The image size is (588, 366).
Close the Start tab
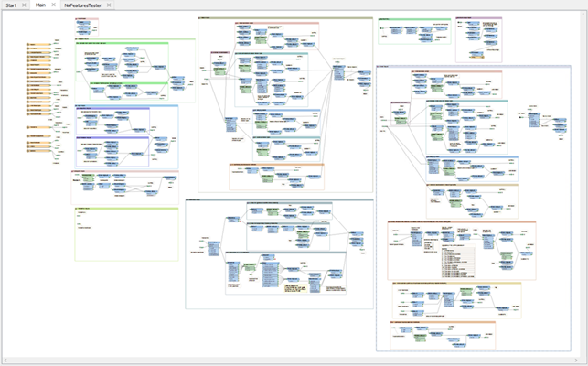pos(24,5)
